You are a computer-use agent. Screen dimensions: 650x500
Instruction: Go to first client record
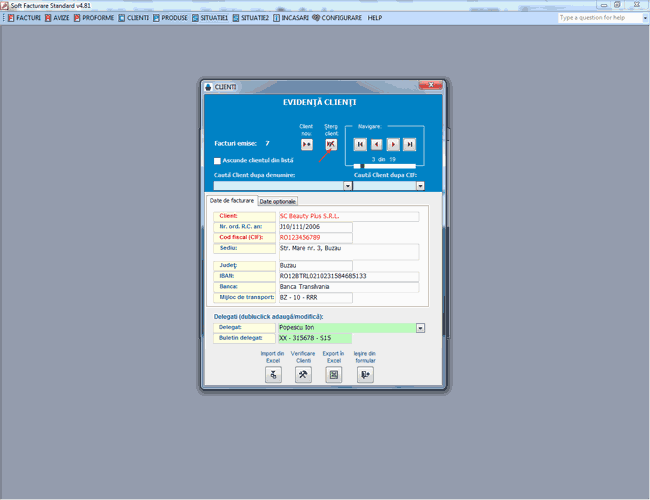[360, 145]
